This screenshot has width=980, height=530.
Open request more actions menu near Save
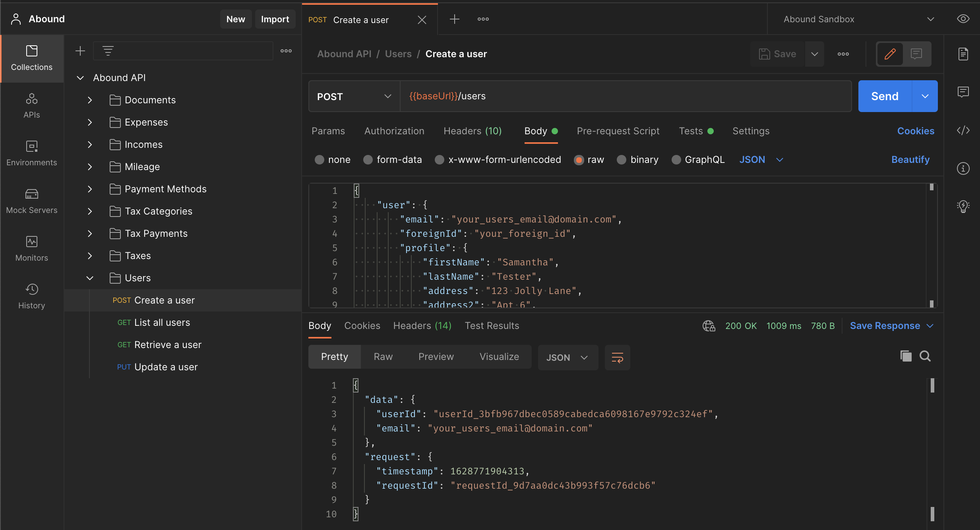tap(843, 54)
